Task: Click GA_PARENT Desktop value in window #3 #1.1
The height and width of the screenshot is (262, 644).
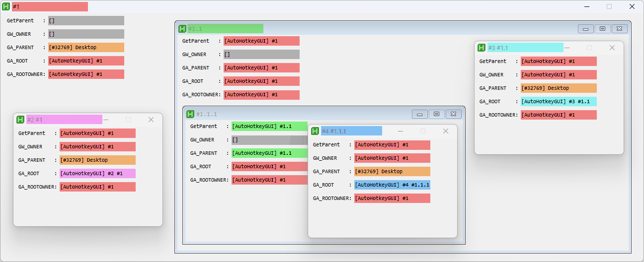Action: [x=559, y=88]
